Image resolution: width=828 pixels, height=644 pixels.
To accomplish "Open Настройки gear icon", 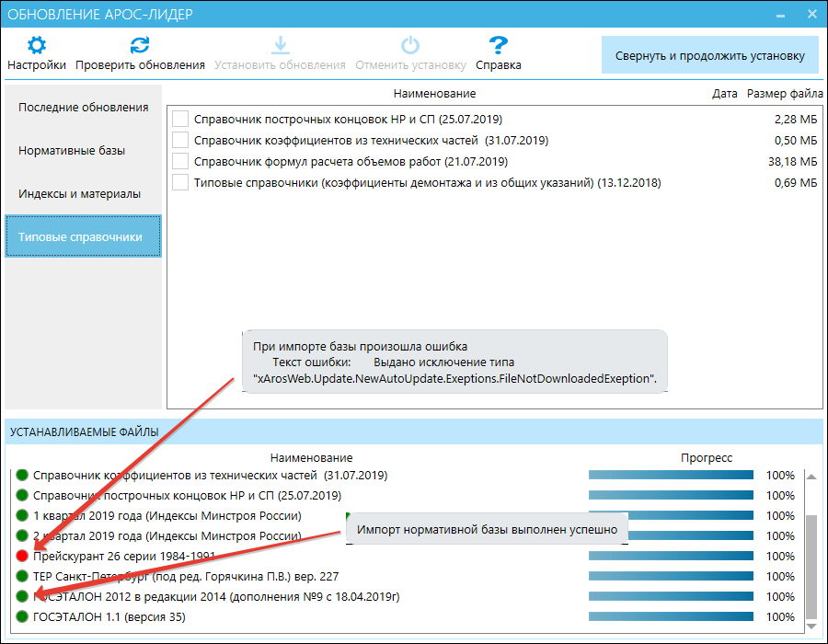I will [x=37, y=45].
